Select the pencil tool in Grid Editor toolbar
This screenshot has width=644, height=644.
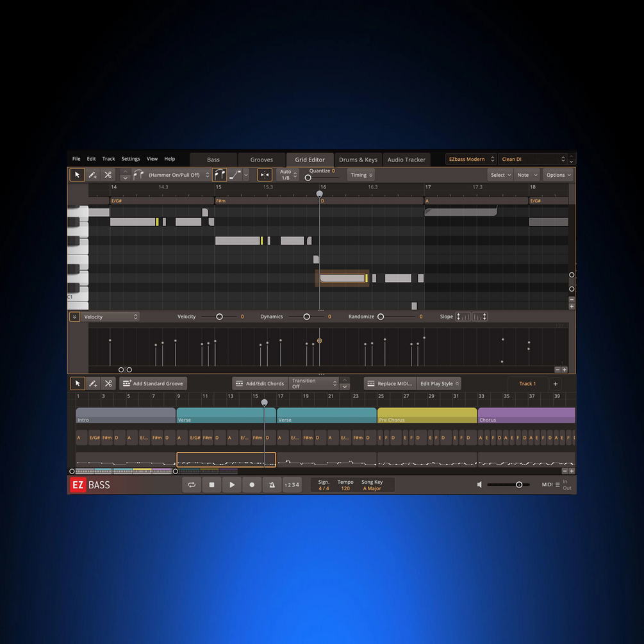[x=92, y=175]
